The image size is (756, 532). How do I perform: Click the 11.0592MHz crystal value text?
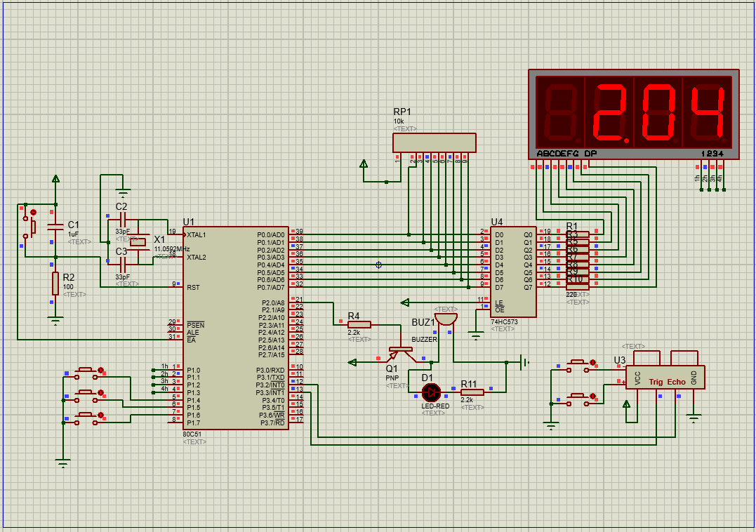pos(172,249)
